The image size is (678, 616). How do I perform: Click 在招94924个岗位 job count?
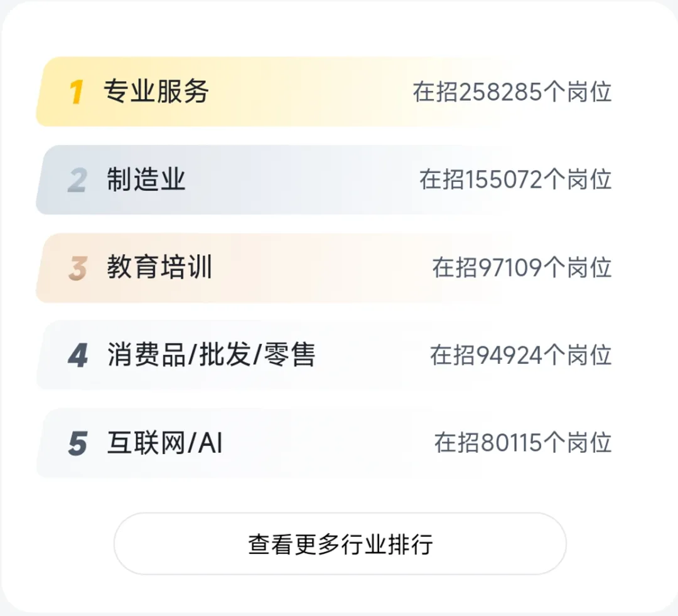pyautogui.click(x=520, y=356)
